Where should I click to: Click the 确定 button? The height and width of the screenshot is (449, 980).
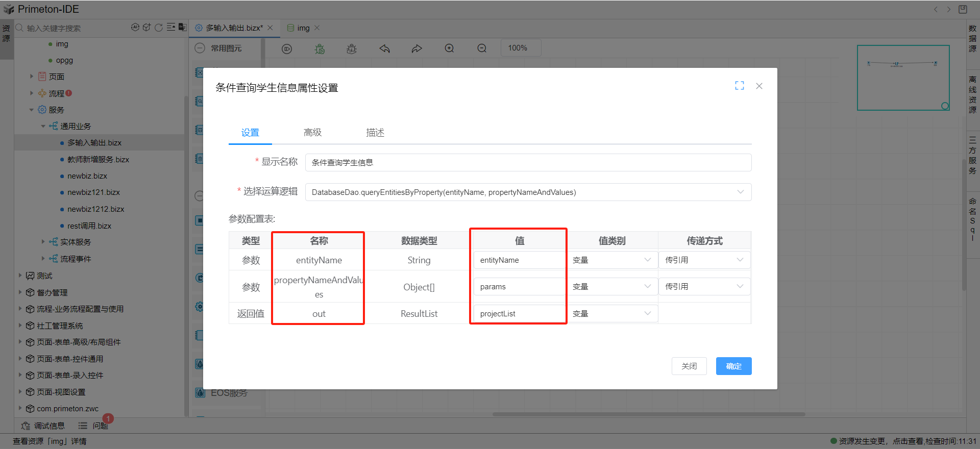coord(733,366)
